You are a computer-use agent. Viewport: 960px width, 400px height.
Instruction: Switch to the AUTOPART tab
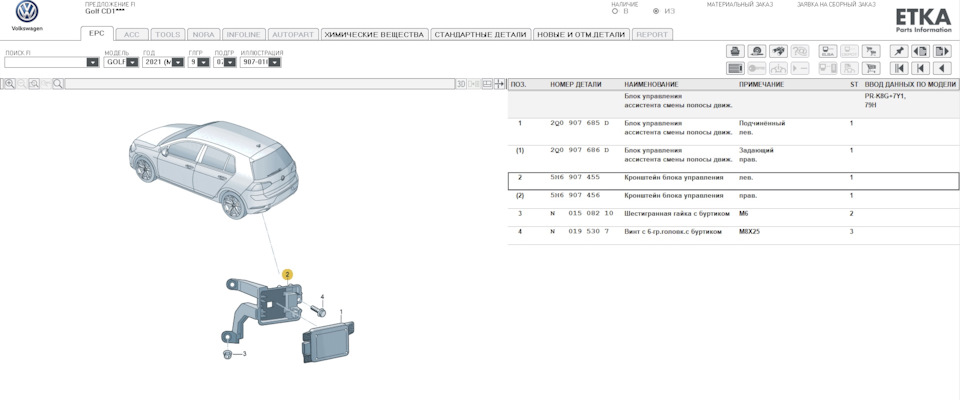[x=293, y=35]
